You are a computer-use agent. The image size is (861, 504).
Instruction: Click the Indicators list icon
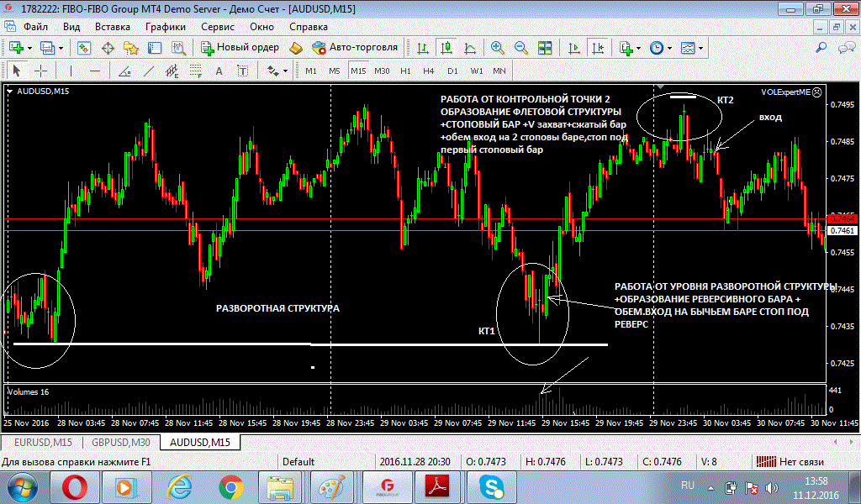[626, 48]
